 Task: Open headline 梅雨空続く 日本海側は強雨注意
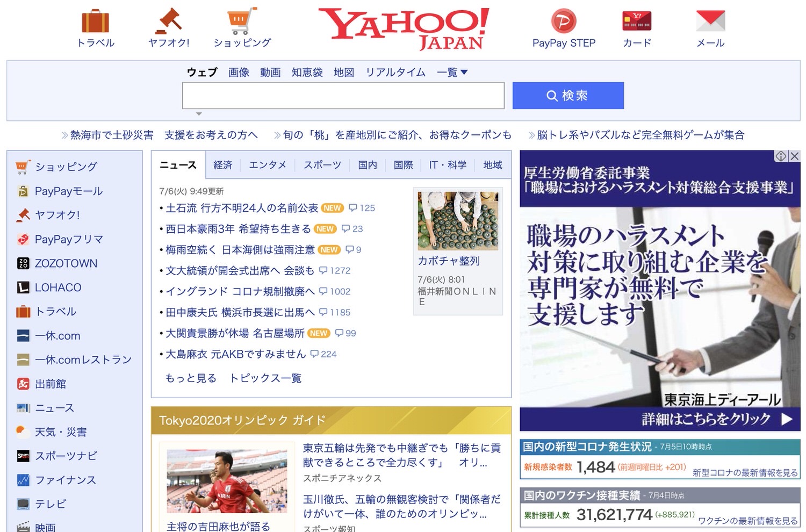(240, 250)
